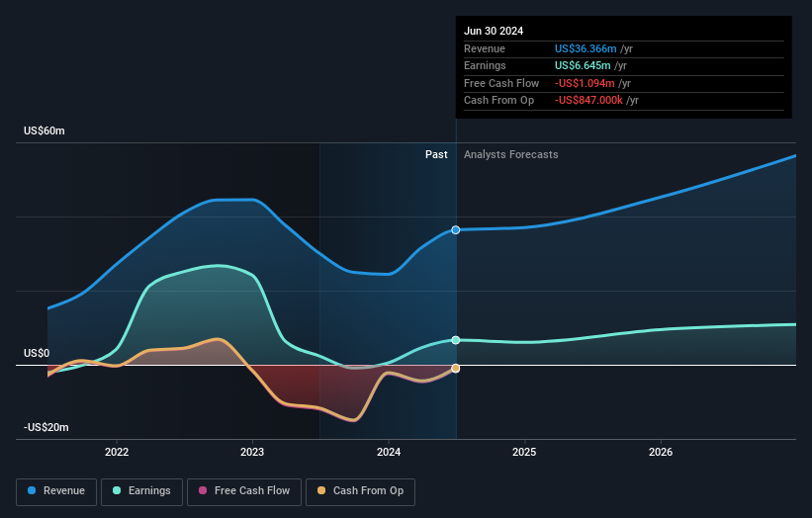
Task: Click the Free Cash Flow label in tooltip
Action: click(501, 83)
